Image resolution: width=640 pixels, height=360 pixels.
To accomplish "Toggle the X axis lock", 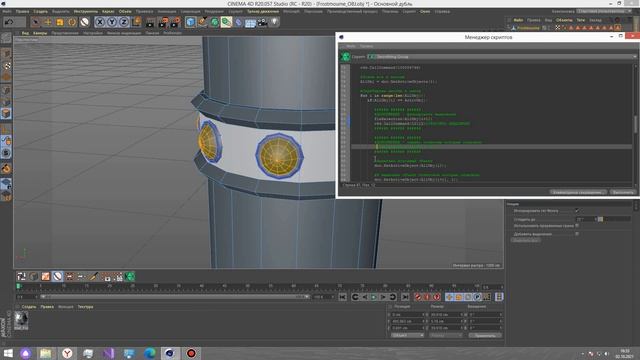I will pyautogui.click(x=100, y=22).
